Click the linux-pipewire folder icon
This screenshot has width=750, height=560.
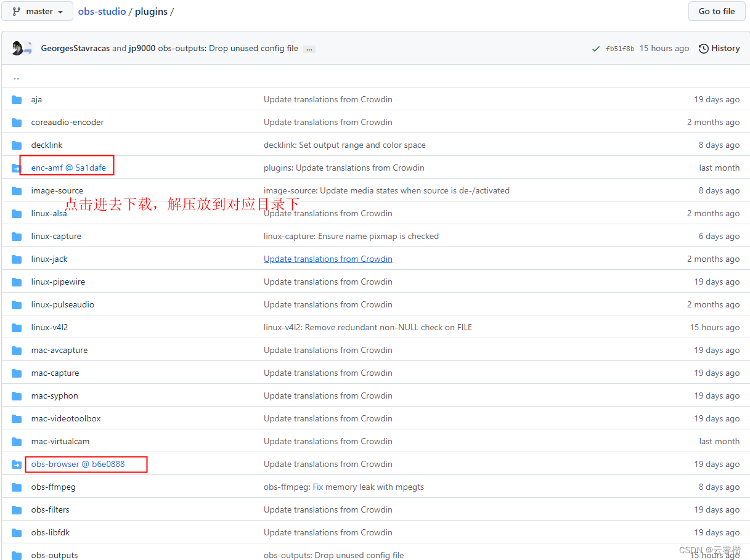tap(17, 282)
